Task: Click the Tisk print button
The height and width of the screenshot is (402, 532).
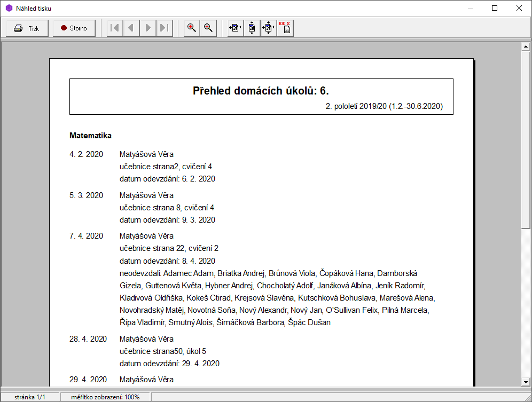Action: click(x=27, y=28)
